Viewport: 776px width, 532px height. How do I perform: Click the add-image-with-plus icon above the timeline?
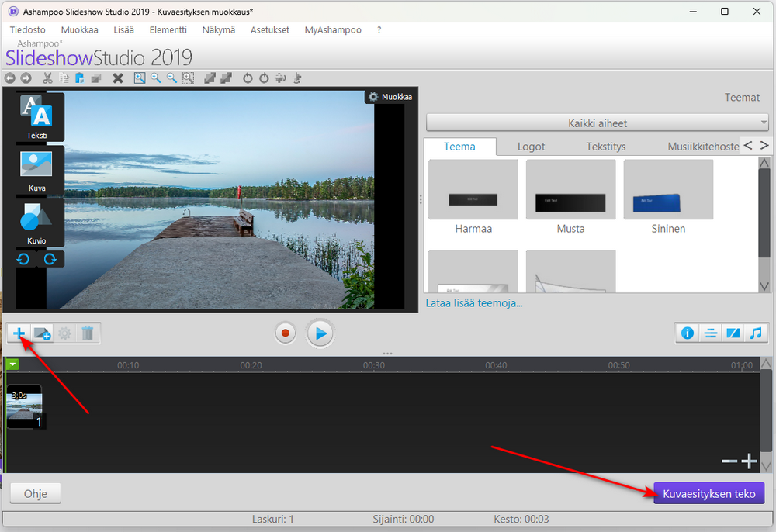tap(42, 333)
